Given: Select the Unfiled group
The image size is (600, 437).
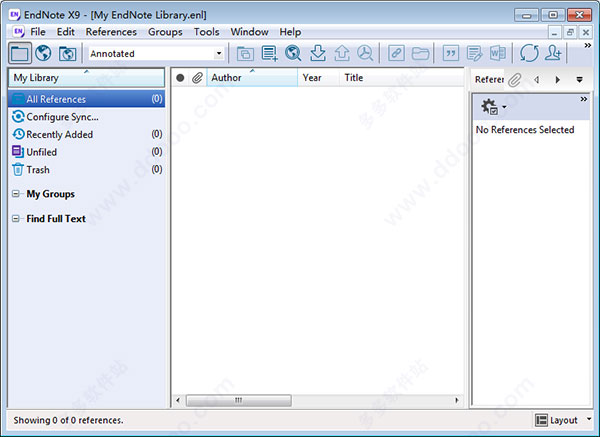Looking at the screenshot, I should click(x=86, y=152).
